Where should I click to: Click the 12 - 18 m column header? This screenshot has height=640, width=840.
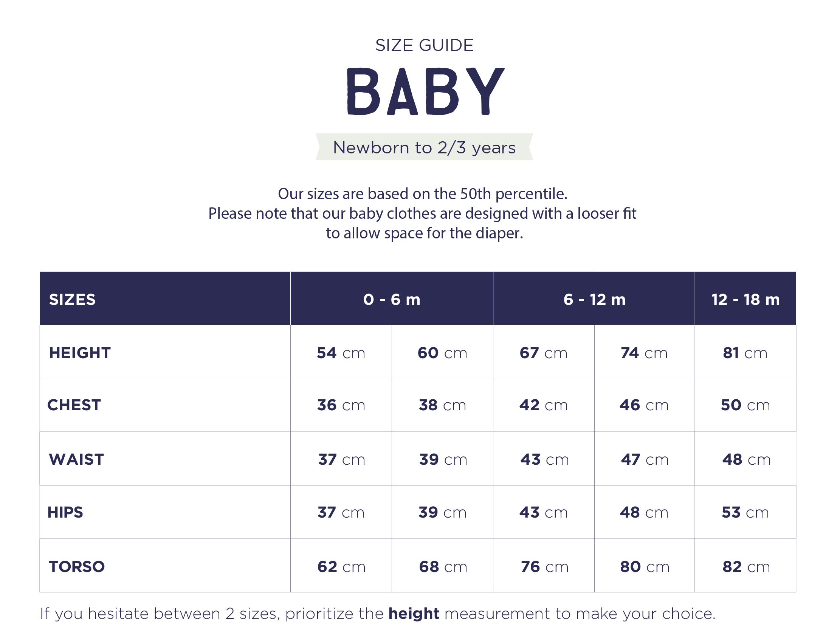(745, 300)
